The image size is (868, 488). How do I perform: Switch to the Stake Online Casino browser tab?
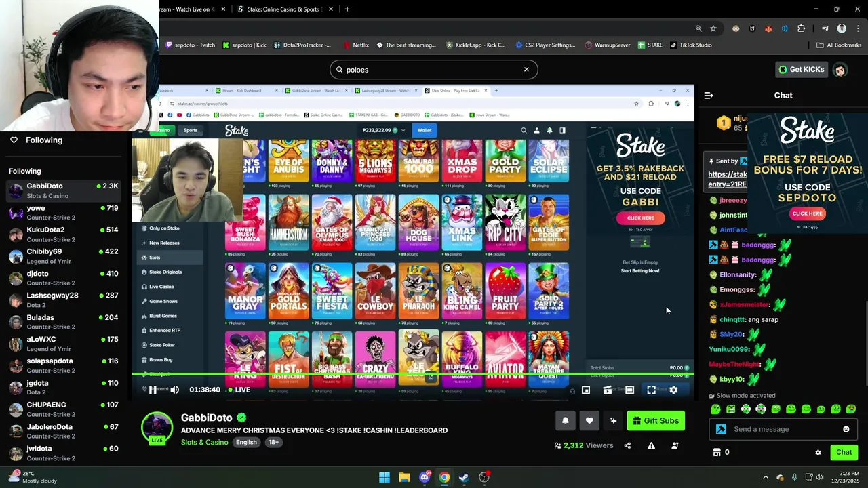click(285, 9)
